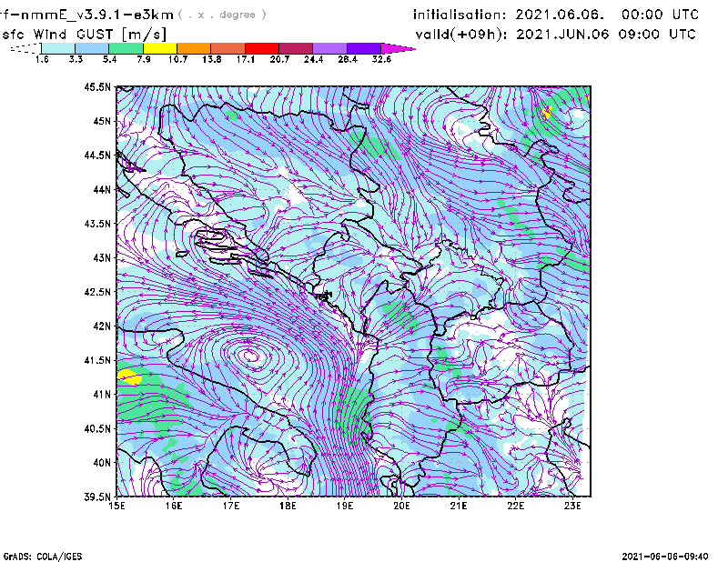Click the magenta arrow end of the colorbar
Screen dimensions: 728x562
point(398,48)
